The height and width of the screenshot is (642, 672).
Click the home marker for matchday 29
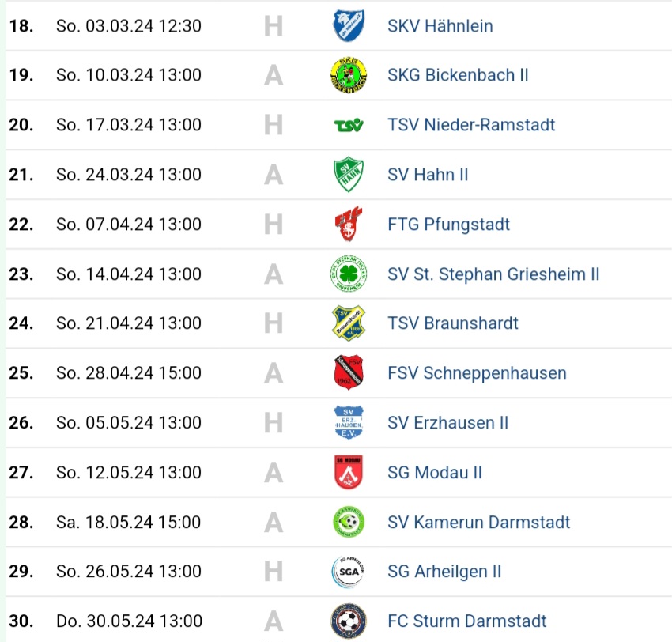pyautogui.click(x=274, y=572)
